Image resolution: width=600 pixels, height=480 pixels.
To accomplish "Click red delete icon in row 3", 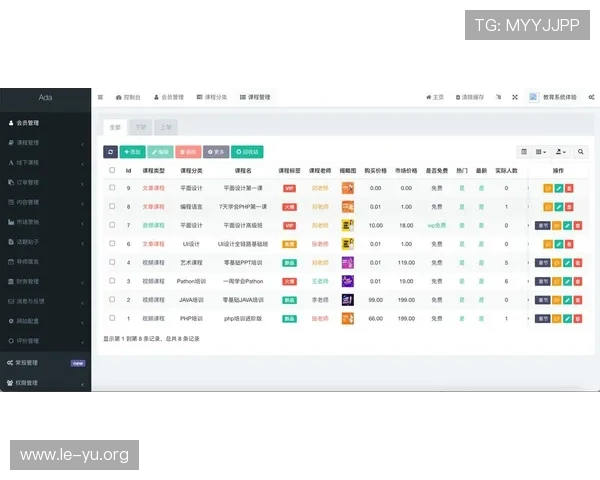I will 578,281.
